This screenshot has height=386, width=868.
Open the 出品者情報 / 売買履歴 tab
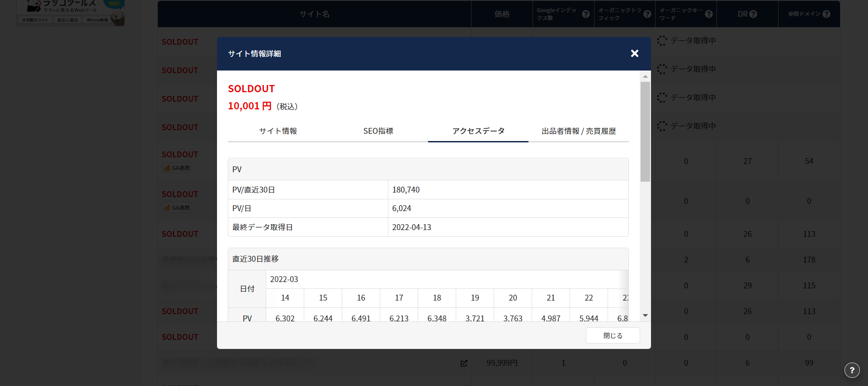(578, 131)
